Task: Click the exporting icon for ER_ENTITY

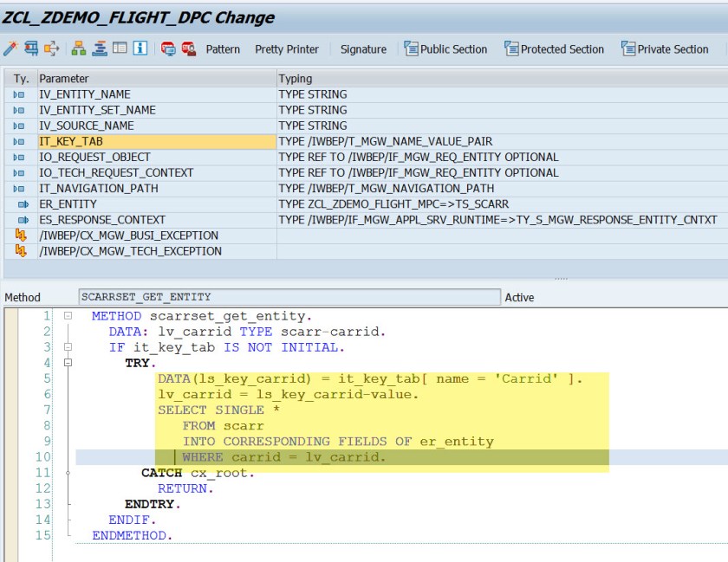Action: point(23,204)
